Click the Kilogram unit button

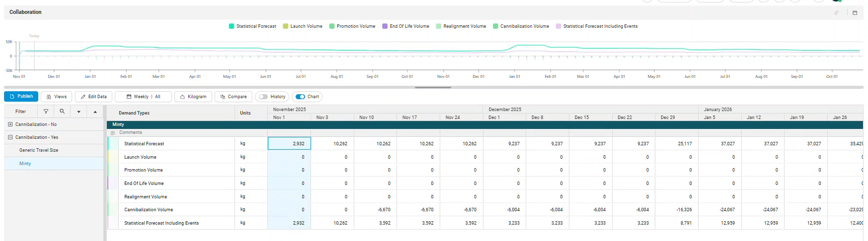coord(193,97)
